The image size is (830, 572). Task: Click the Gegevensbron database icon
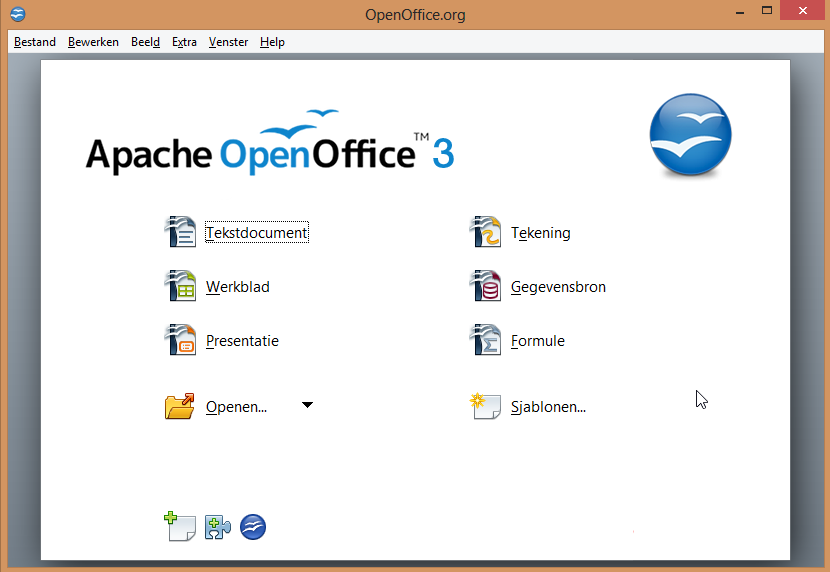click(485, 286)
